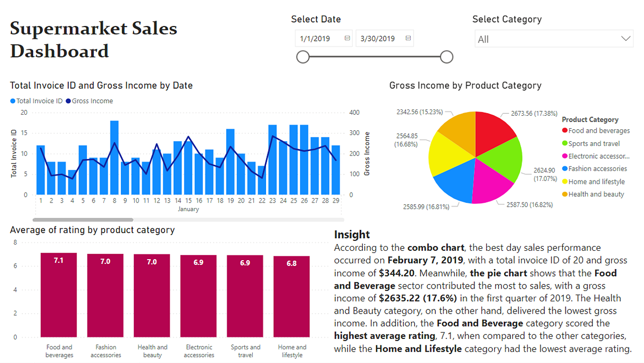
Task: Click the right handle of the date range slider
Action: 446,56
